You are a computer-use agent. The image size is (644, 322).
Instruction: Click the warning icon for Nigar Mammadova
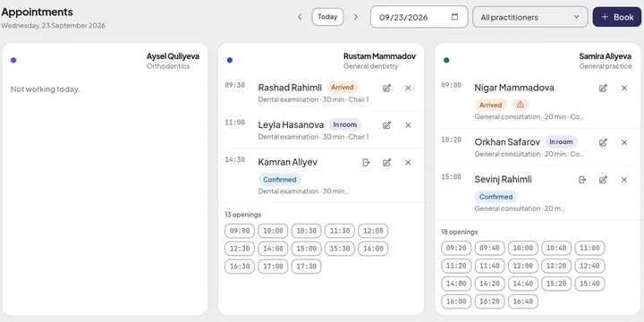click(x=521, y=105)
